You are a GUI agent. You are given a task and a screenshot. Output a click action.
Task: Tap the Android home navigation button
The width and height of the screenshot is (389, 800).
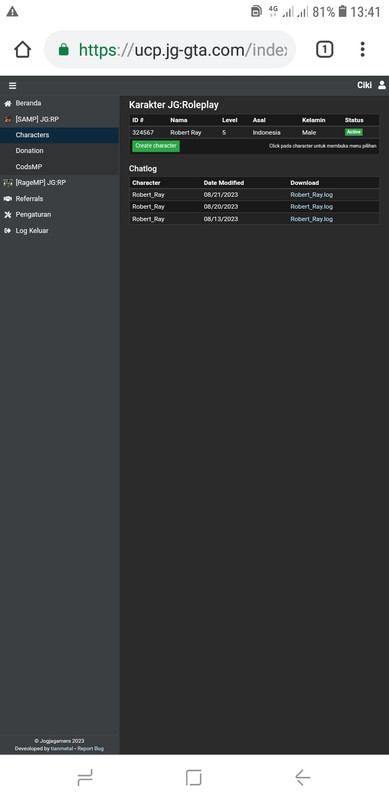click(x=194, y=778)
